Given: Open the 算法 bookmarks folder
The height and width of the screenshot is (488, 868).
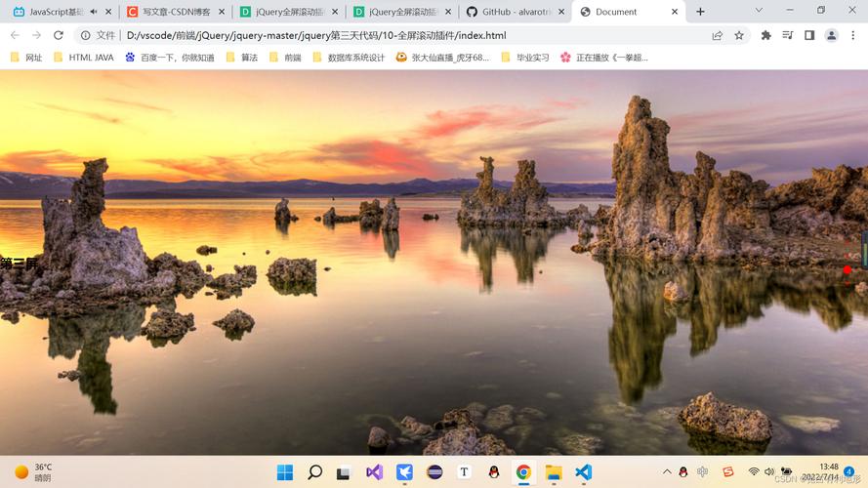Looking at the screenshot, I should pos(242,58).
